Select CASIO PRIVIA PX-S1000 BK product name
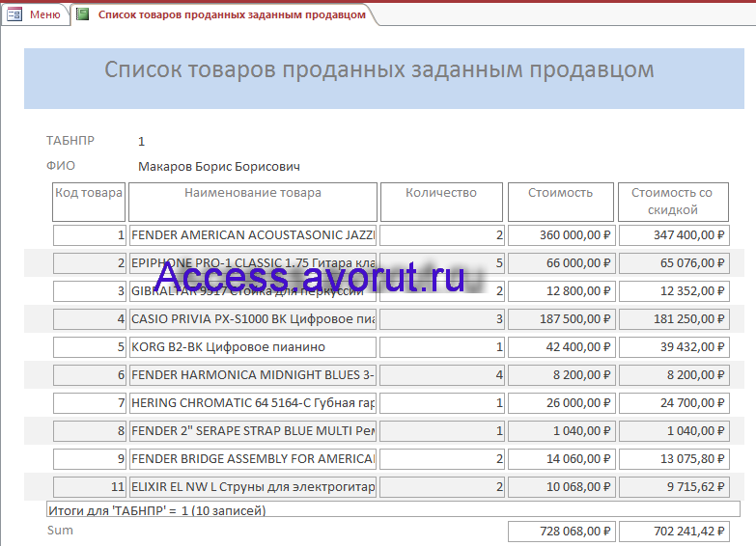The image size is (756, 546). point(253,319)
